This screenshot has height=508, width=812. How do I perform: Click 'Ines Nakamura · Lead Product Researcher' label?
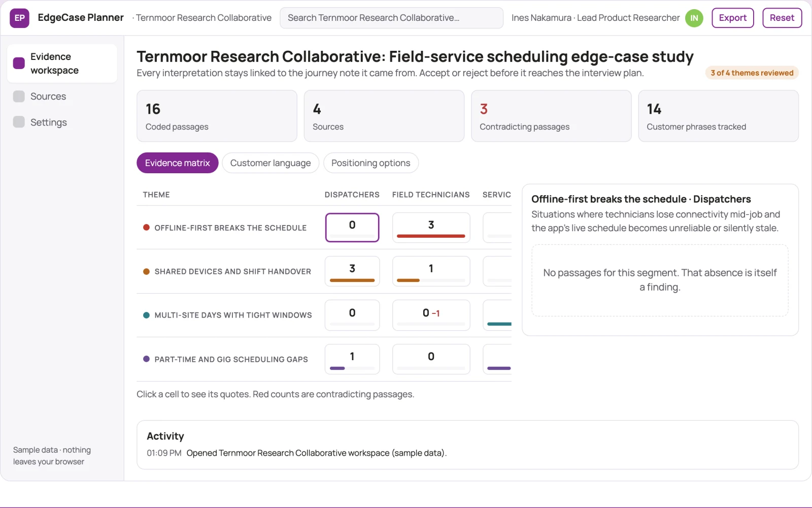pos(595,18)
